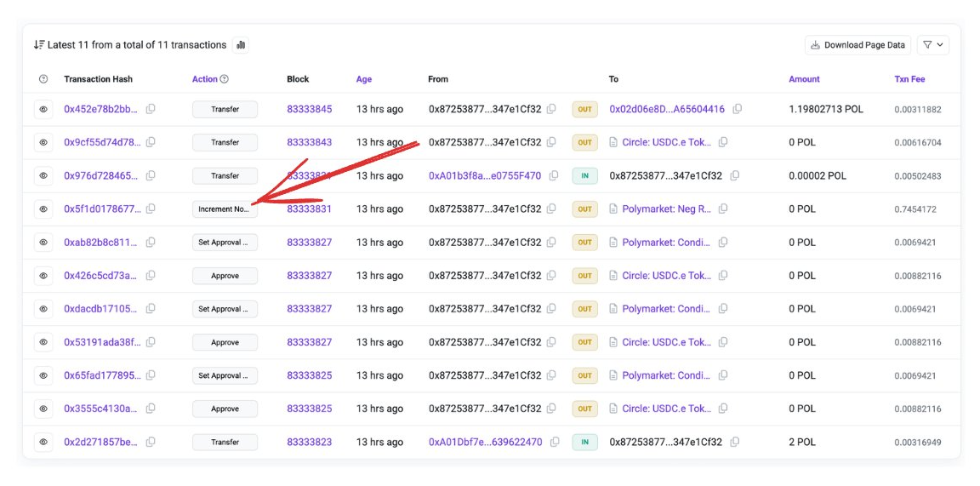Toggle the Age column display format
980x486 pixels.
364,79
